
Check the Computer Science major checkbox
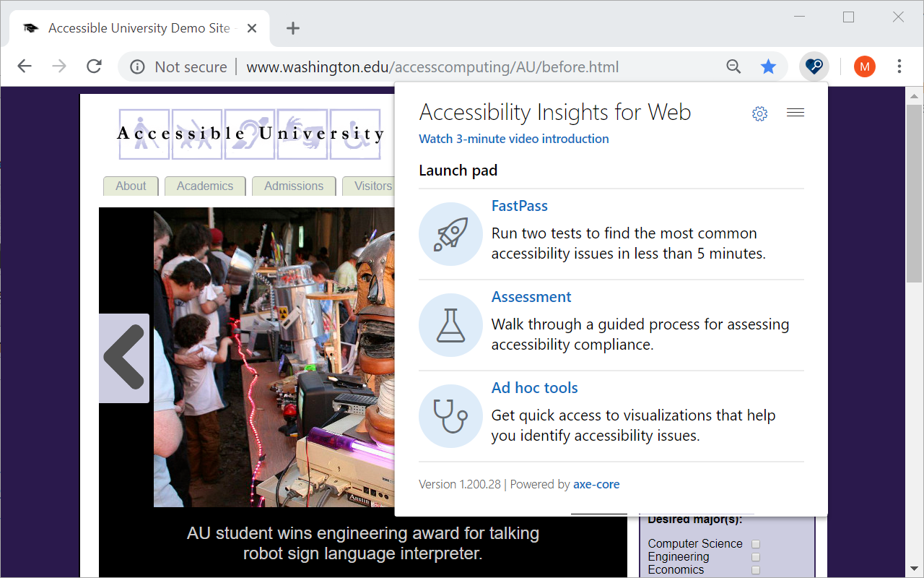(x=756, y=544)
